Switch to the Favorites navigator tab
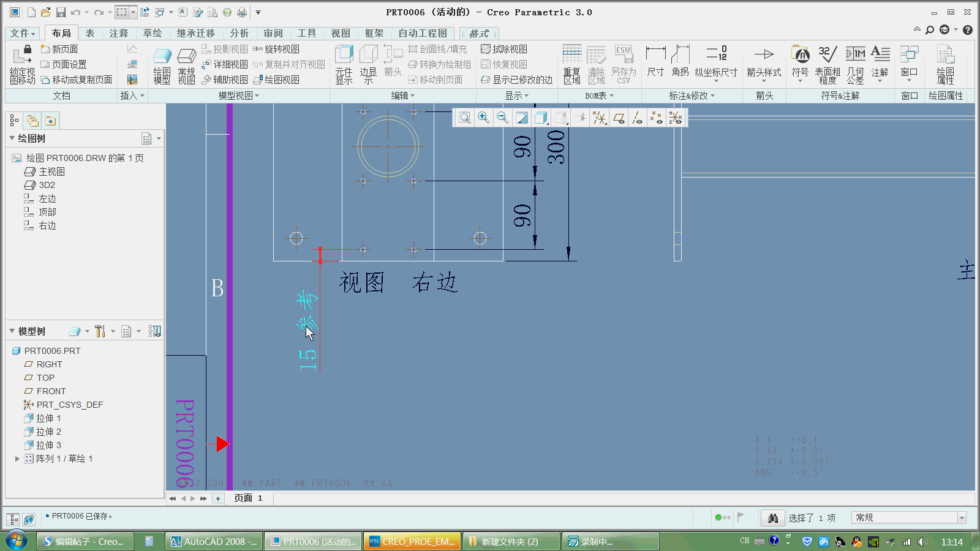The width and height of the screenshot is (980, 551). point(50,121)
